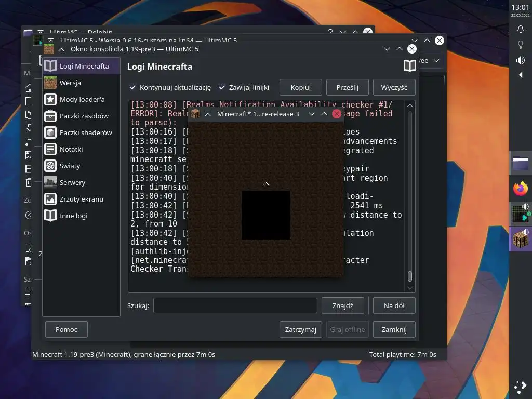The width and height of the screenshot is (532, 399).
Task: Open the Notatki page
Action: (x=81, y=149)
